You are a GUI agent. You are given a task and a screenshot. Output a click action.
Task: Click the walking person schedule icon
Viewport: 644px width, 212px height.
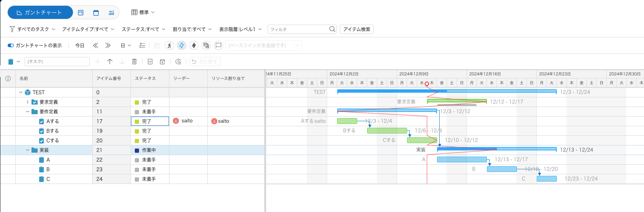coord(169,45)
